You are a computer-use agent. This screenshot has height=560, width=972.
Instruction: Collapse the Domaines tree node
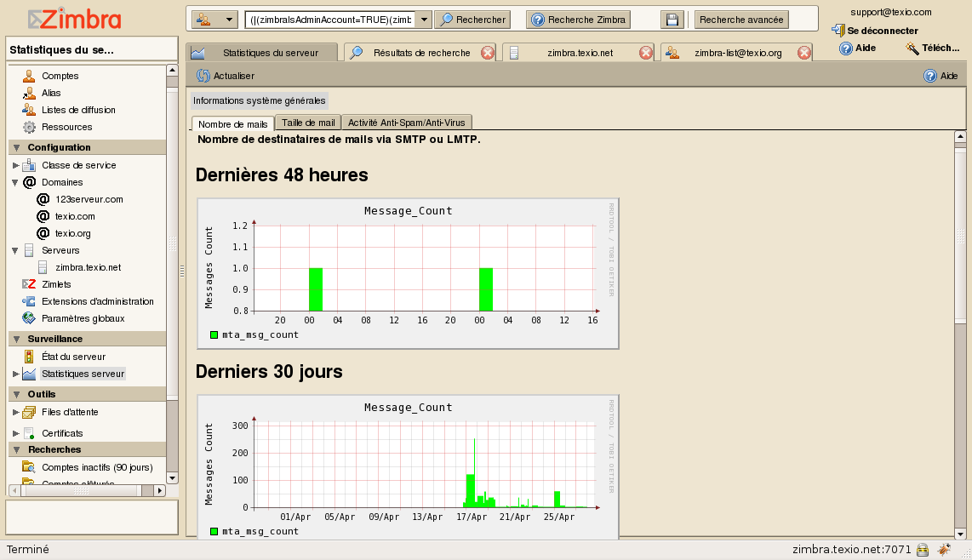point(14,182)
